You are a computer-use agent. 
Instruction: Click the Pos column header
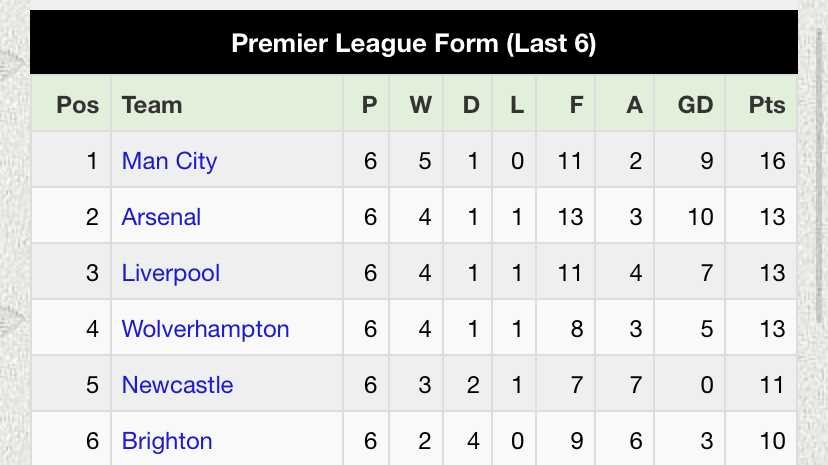(x=78, y=105)
